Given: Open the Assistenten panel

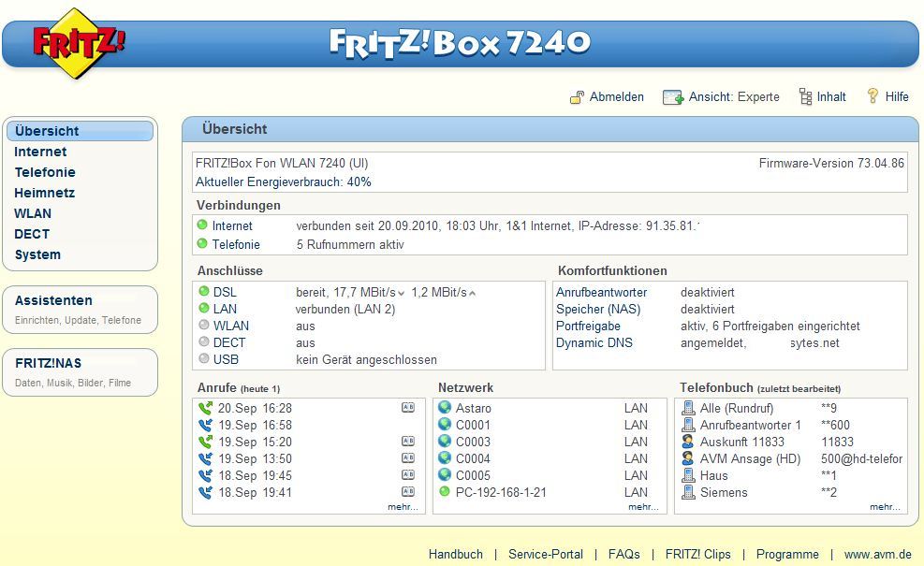Looking at the screenshot, I should pyautogui.click(x=81, y=310).
